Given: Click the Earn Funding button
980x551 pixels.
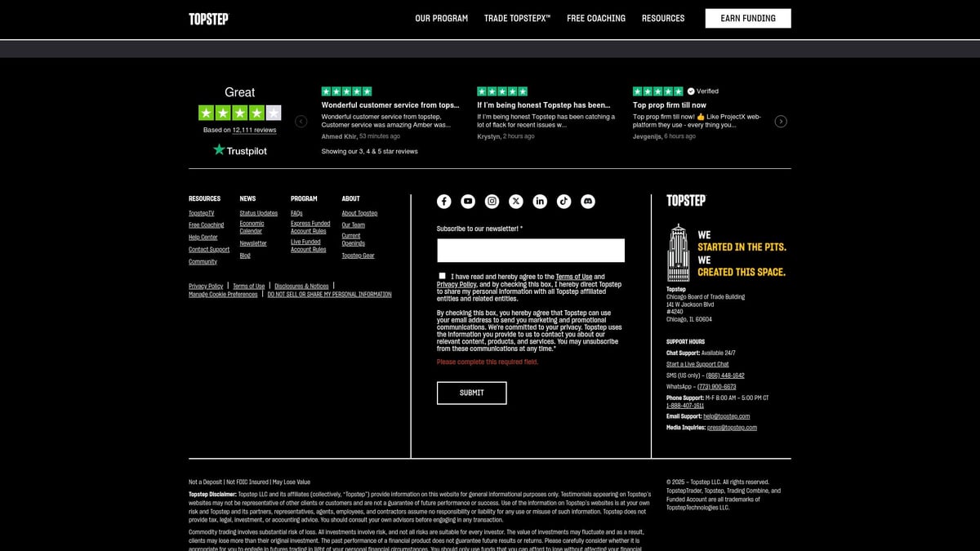Looking at the screenshot, I should pyautogui.click(x=747, y=19).
